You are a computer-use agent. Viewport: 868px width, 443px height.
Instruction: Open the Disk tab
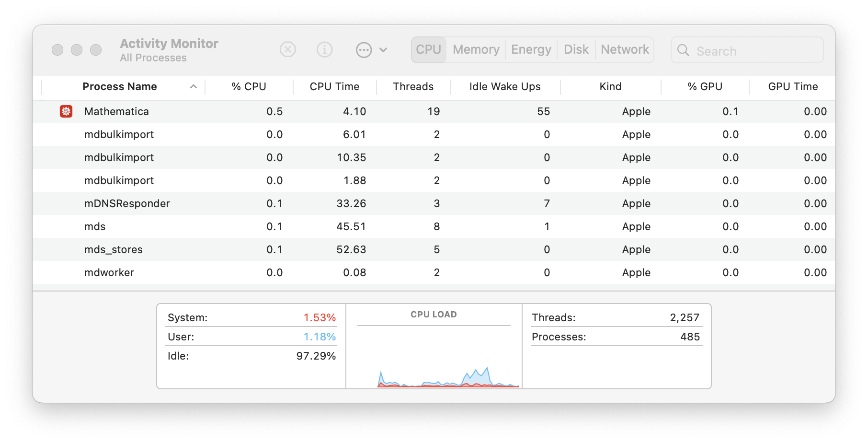(576, 50)
